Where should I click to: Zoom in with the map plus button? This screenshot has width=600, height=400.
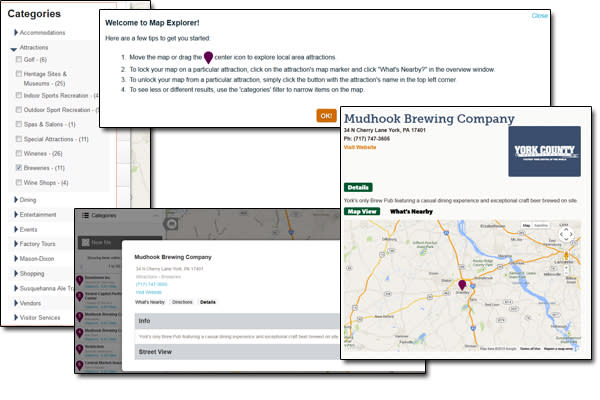coord(566,268)
